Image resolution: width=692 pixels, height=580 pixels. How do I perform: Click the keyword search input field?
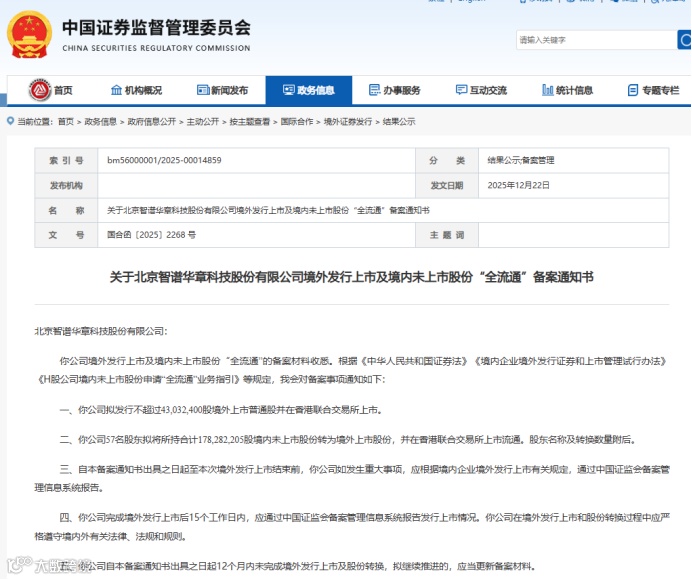point(597,40)
